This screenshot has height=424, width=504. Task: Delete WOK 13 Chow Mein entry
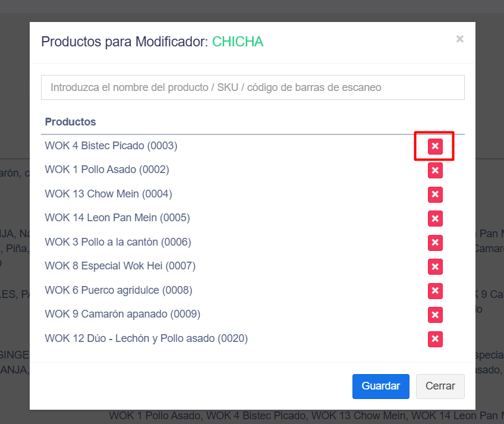[435, 194]
